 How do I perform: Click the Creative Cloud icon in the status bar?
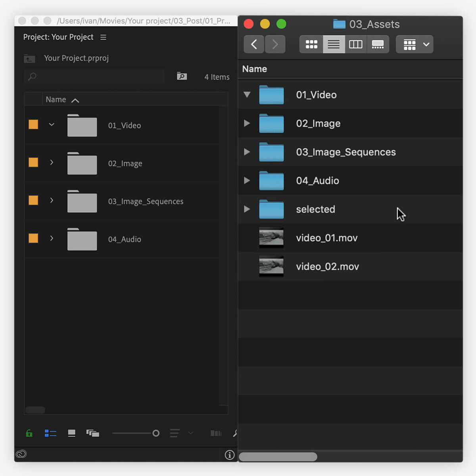coord(21,454)
